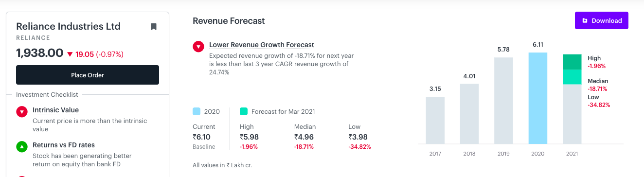Open the Returns vs FD rates item
The image size is (644, 177).
(64, 145)
